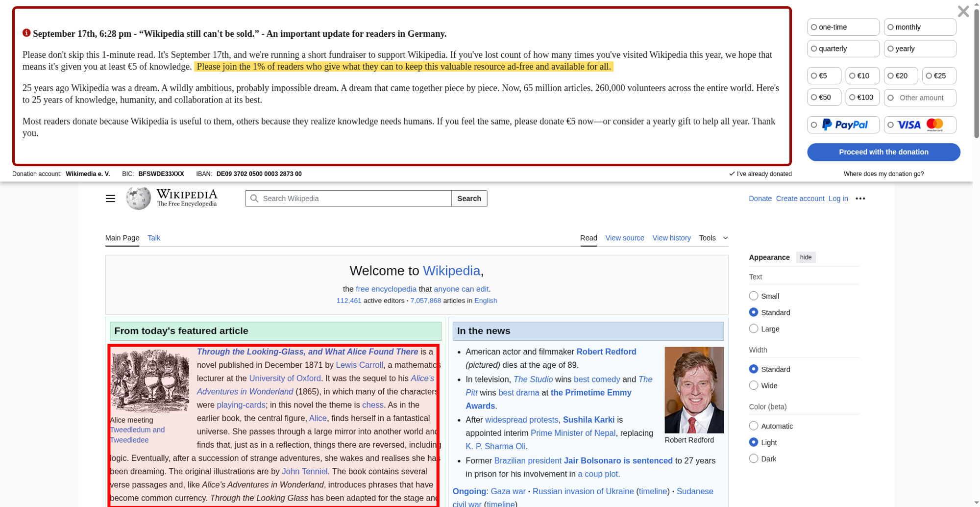The height and width of the screenshot is (507, 980).
Task: Open the Tweedledum and Tweedledee caption link
Action: [137, 435]
